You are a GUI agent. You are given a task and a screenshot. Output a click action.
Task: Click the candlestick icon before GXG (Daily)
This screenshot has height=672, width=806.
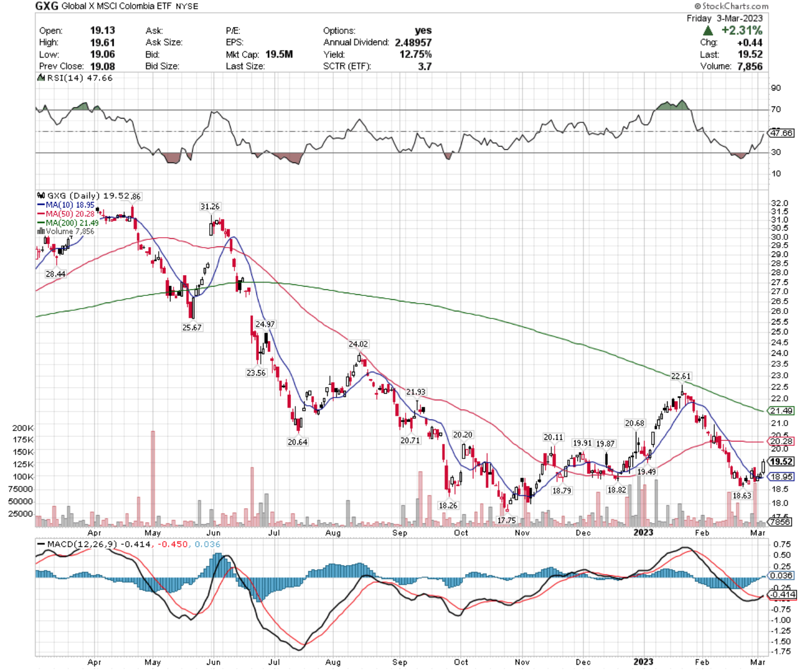pyautogui.click(x=41, y=195)
